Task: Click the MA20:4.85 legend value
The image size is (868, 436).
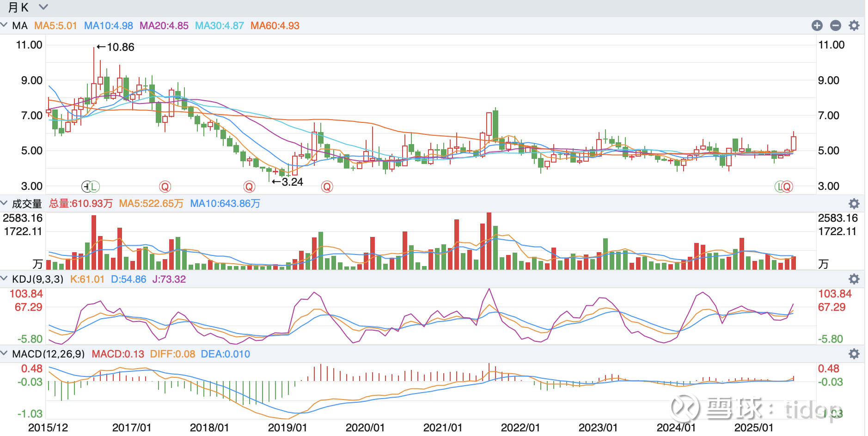Action: [x=164, y=25]
